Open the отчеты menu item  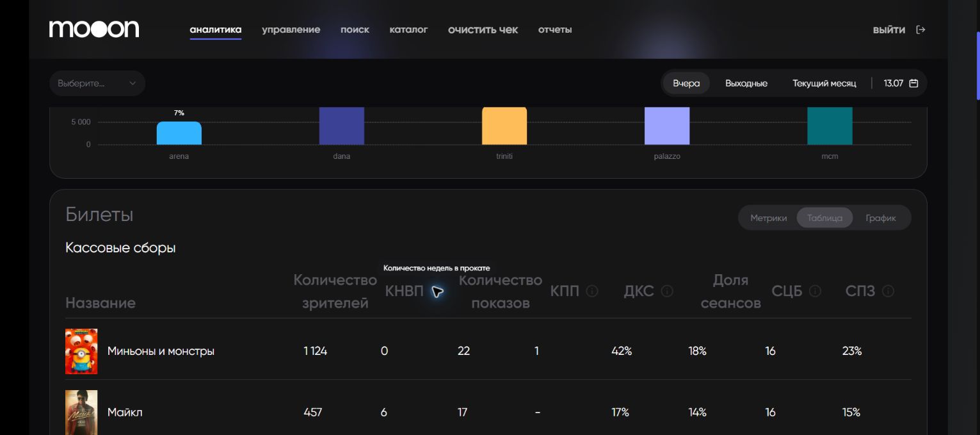pos(555,29)
